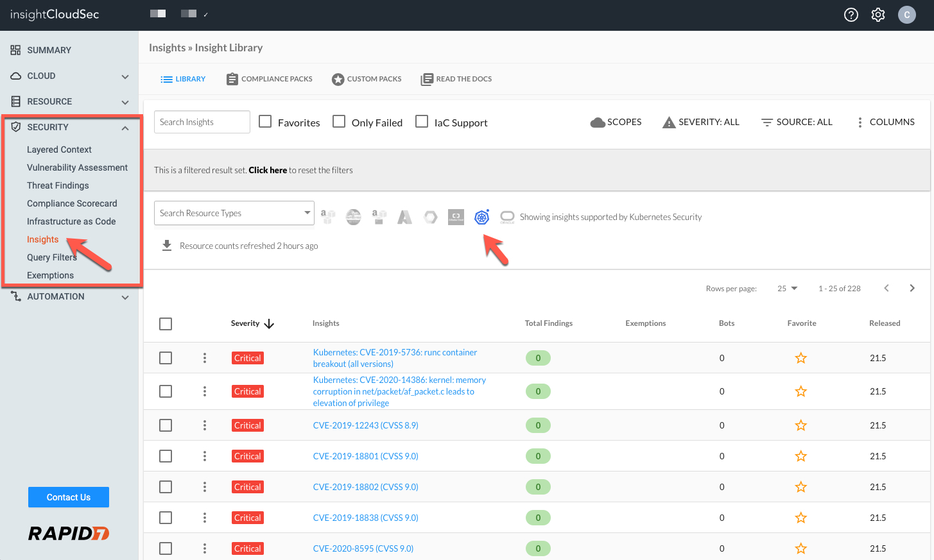Open Infrastructure as Code in sidebar
This screenshot has height=560, width=934.
[x=71, y=221]
